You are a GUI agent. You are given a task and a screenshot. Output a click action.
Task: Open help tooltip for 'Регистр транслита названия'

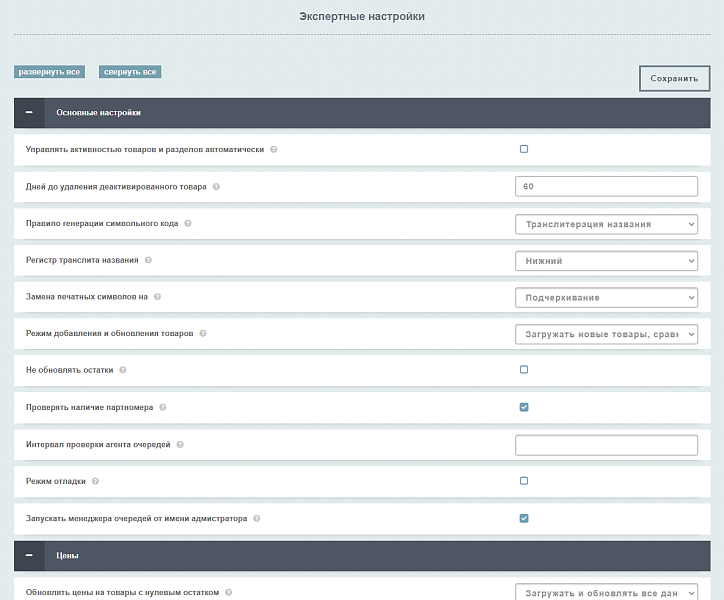149,261
